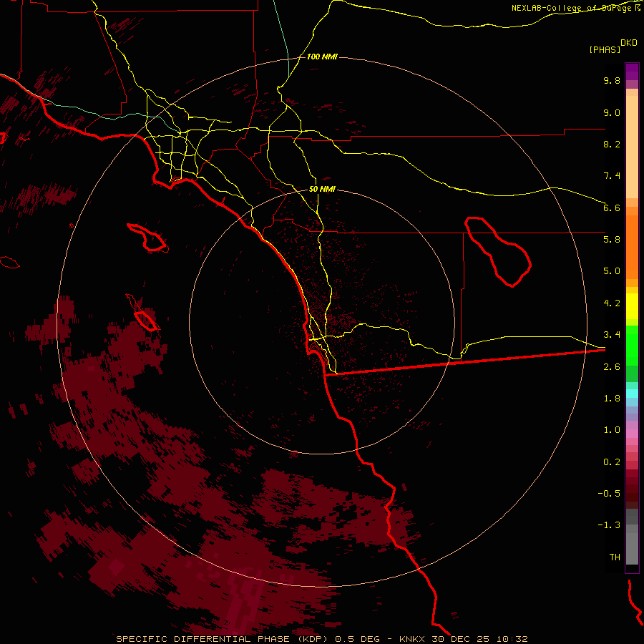Click the orange colorbar segment near 5.8

point(632,248)
